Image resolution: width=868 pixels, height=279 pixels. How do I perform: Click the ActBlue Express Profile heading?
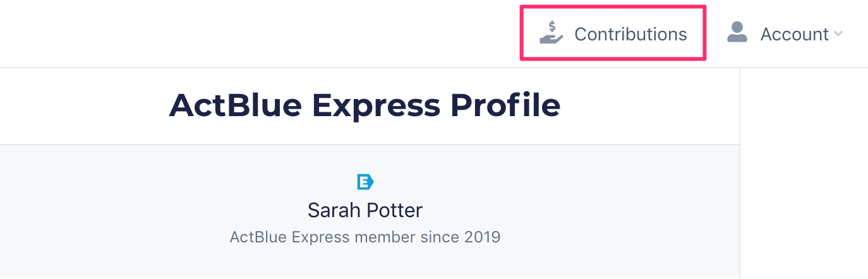tap(365, 105)
